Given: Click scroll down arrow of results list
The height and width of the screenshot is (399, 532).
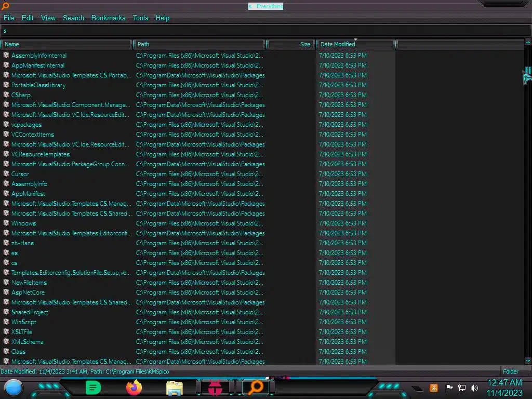Looking at the screenshot, I should (528, 361).
